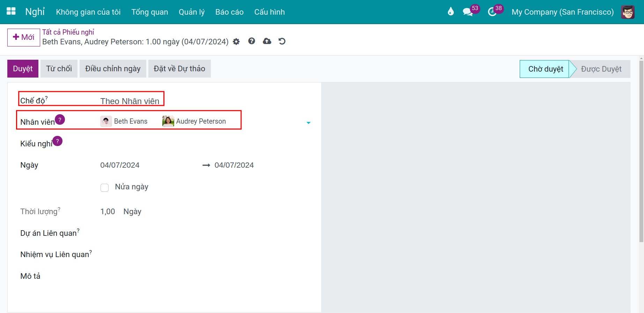Show the Kiểu nghỉ field help tooltip icon
This screenshot has width=644, height=313.
[x=58, y=141]
